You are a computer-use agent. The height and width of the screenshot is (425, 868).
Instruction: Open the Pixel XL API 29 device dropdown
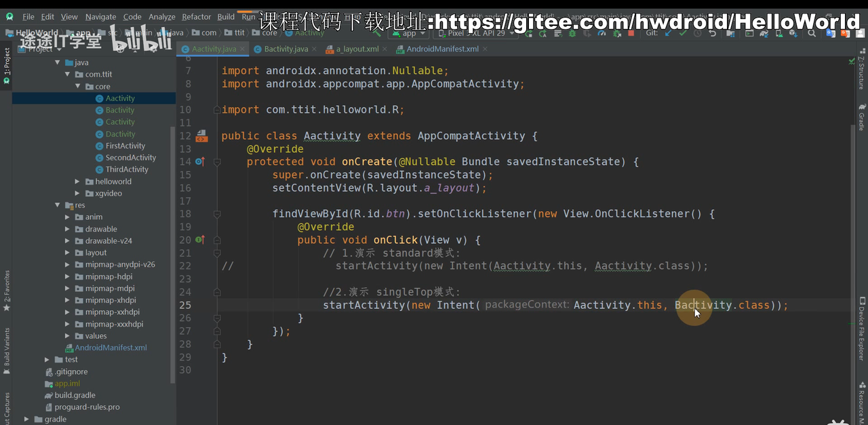point(475,33)
